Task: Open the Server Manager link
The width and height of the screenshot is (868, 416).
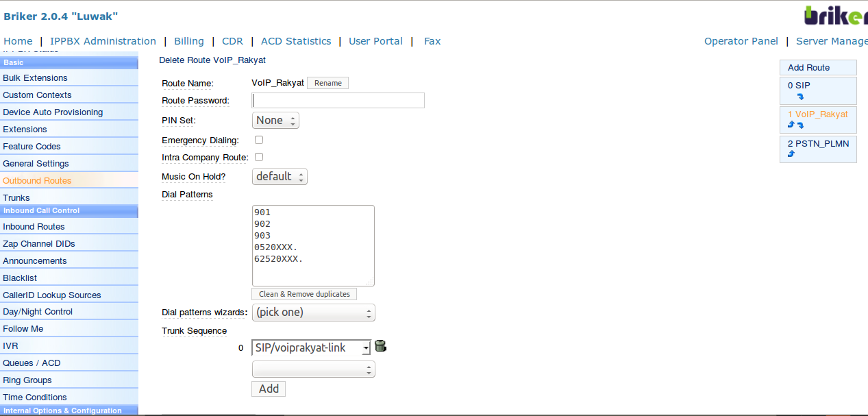Action: click(x=832, y=41)
